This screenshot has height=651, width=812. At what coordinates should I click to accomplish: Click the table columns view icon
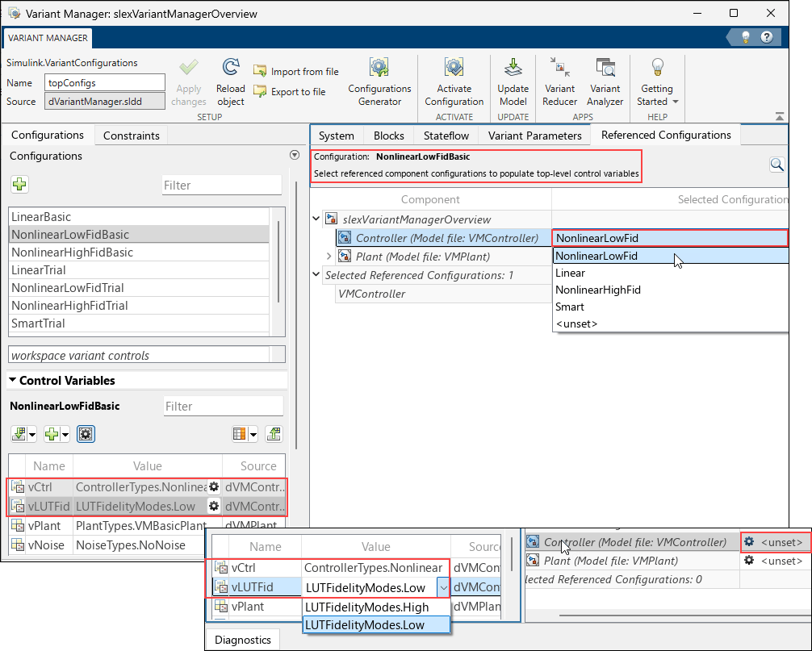(239, 434)
